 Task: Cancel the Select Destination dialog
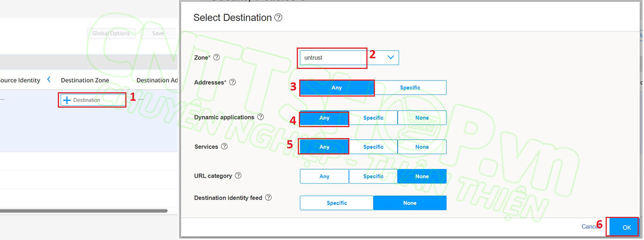pos(589,227)
